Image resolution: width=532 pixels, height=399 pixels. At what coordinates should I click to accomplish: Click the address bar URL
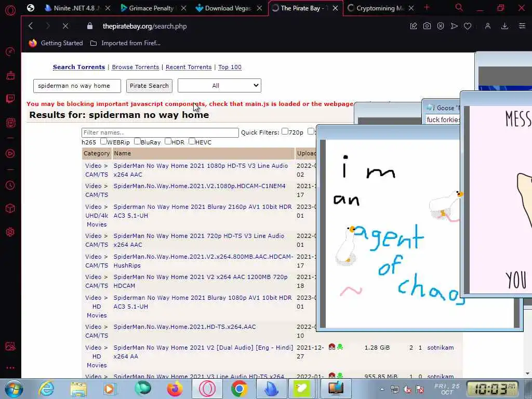pyautogui.click(x=144, y=26)
